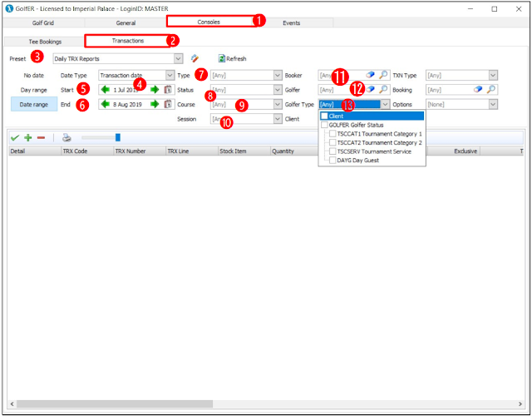
Task: Click the blue slider handle in grid toolbar
Action: [118, 137]
